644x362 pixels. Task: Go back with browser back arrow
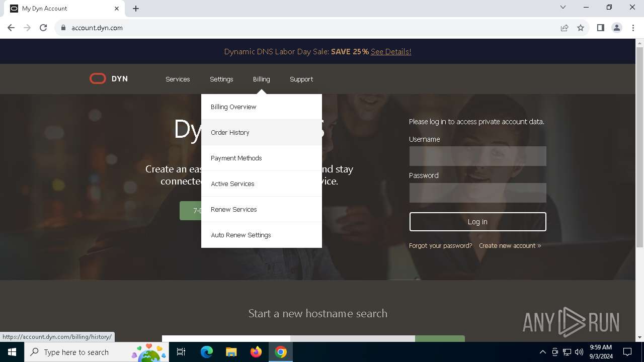click(11, 28)
